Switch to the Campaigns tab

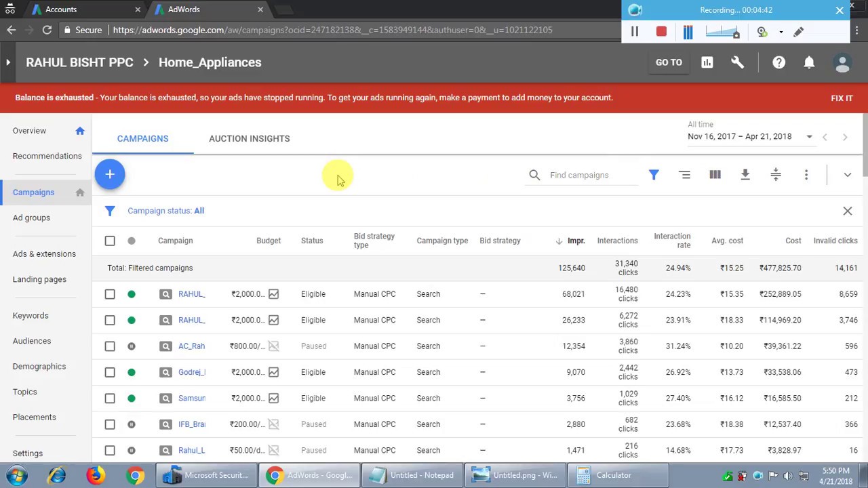click(142, 138)
